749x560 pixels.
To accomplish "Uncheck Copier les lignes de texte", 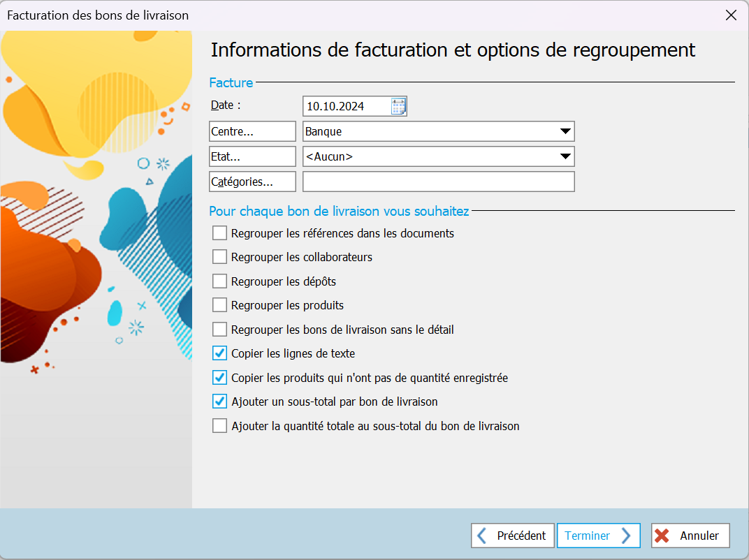I will point(219,353).
